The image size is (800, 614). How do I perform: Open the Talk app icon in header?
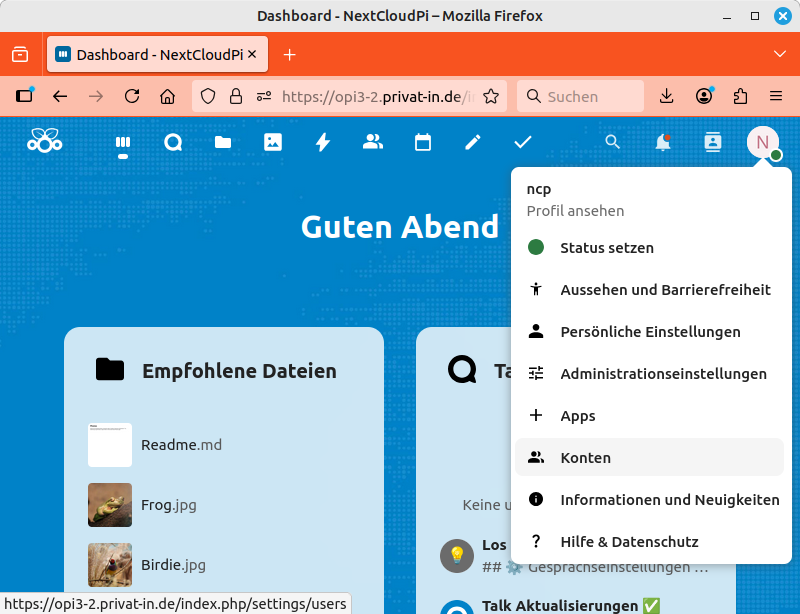coord(173,142)
